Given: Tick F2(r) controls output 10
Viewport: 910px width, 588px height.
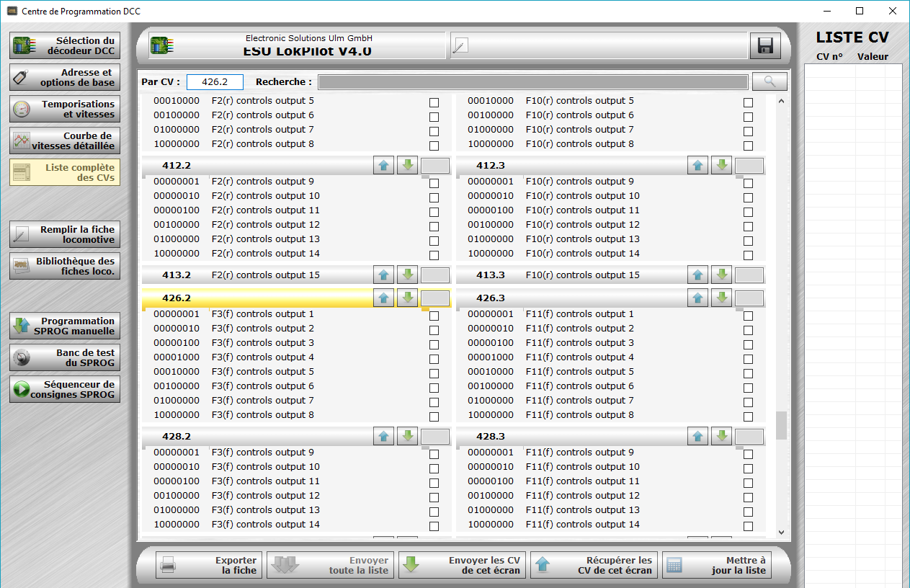Looking at the screenshot, I should pyautogui.click(x=434, y=197).
